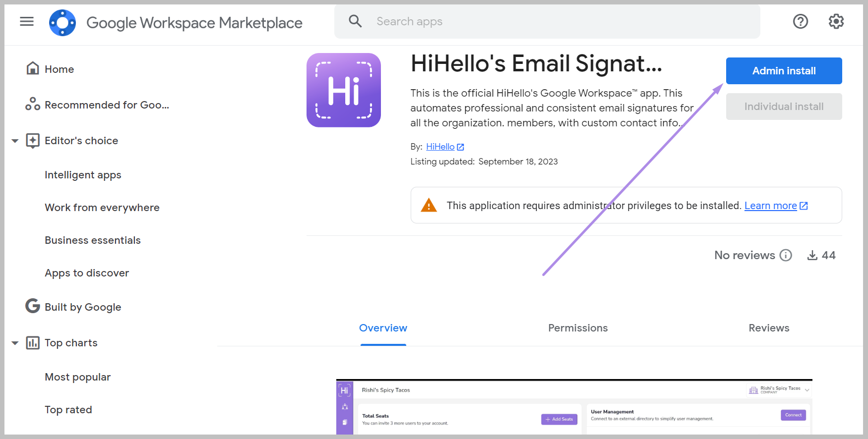Viewport: 868px width, 439px height.
Task: Click the 44 downloads count
Action: click(x=829, y=255)
